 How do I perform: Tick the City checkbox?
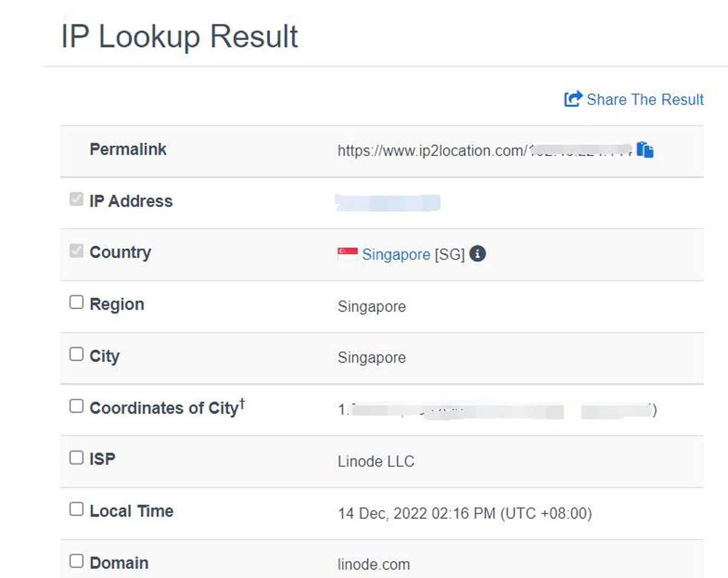76,354
